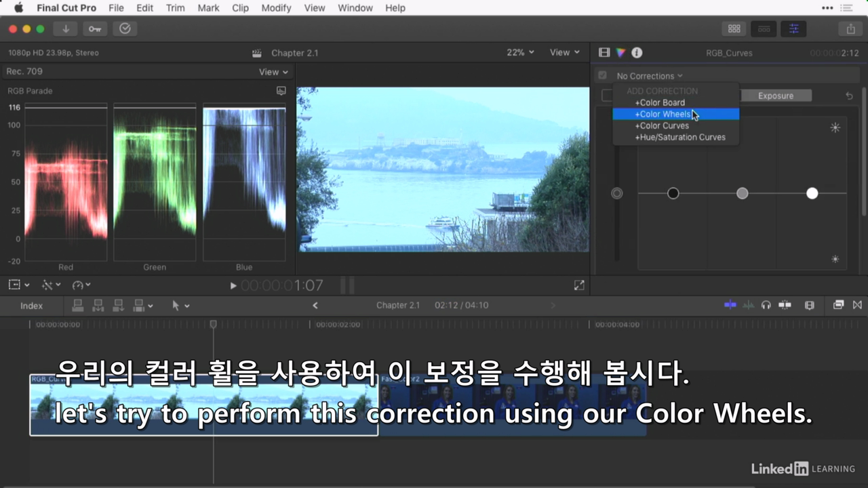The height and width of the screenshot is (488, 868).
Task: Click the fullscreen viewer icon
Action: coord(579,285)
